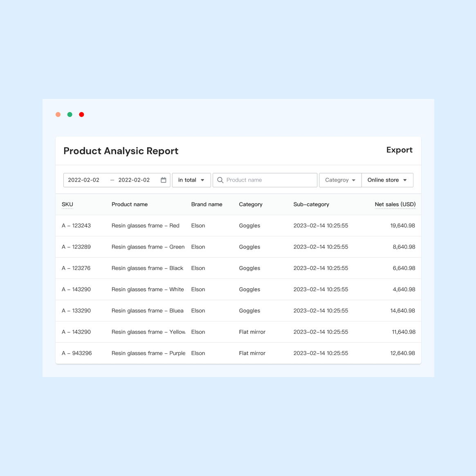The height and width of the screenshot is (476, 476).
Task: Click net sales value 12,640.98
Action: click(x=402, y=353)
